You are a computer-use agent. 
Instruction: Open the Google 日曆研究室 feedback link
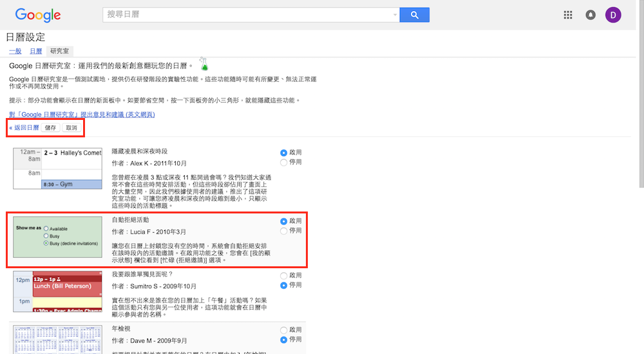[x=82, y=114]
